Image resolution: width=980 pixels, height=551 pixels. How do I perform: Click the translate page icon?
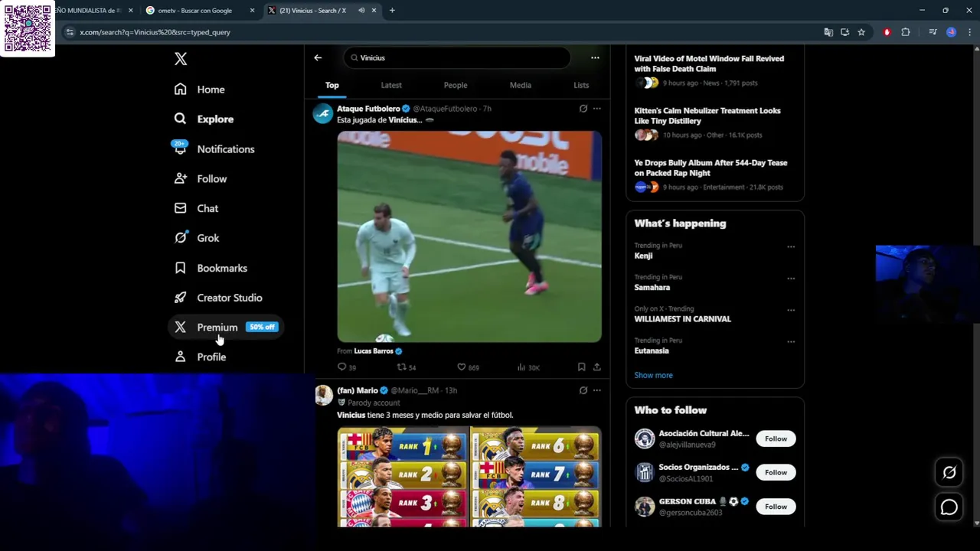tap(828, 32)
